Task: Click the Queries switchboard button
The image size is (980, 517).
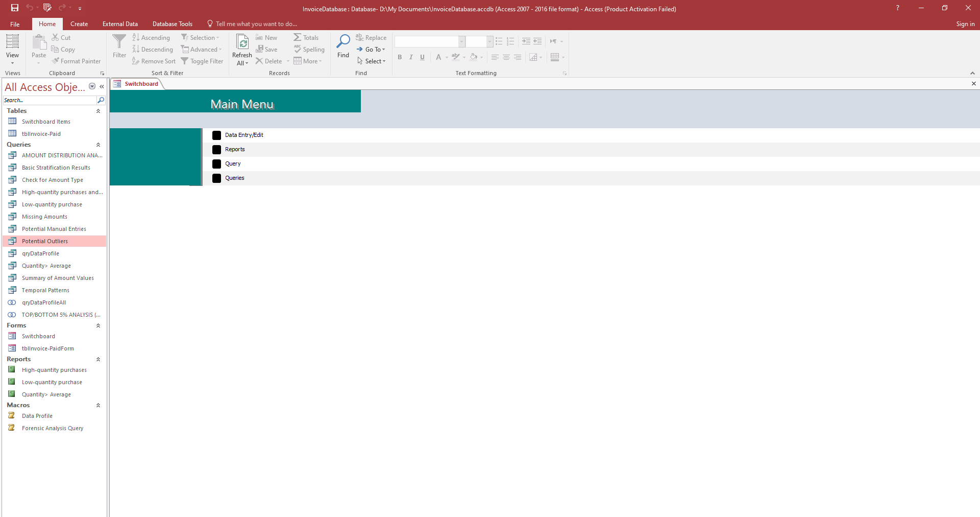Action: click(x=216, y=178)
